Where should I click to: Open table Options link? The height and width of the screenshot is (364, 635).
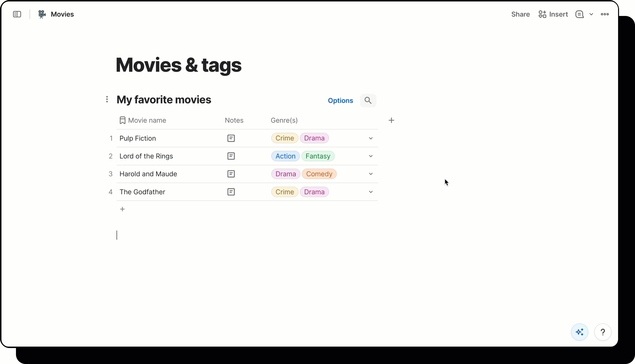pos(340,101)
